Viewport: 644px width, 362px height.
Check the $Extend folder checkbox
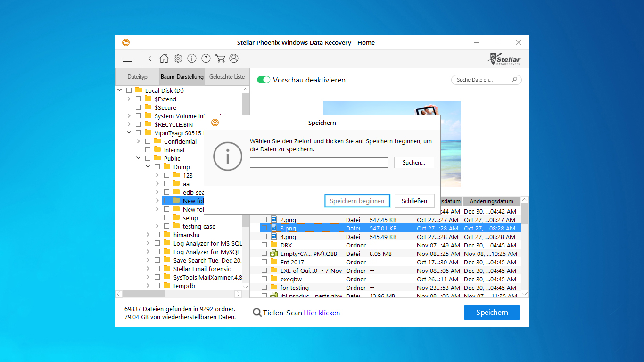click(138, 99)
